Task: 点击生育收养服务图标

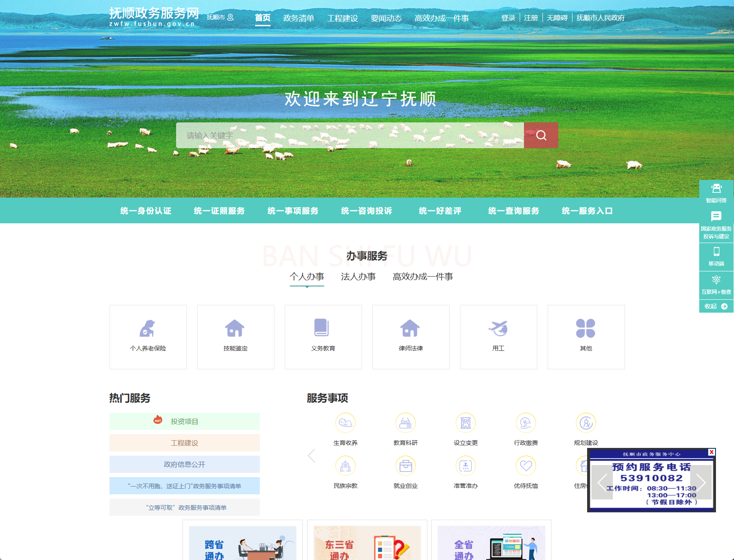Action: [x=345, y=423]
